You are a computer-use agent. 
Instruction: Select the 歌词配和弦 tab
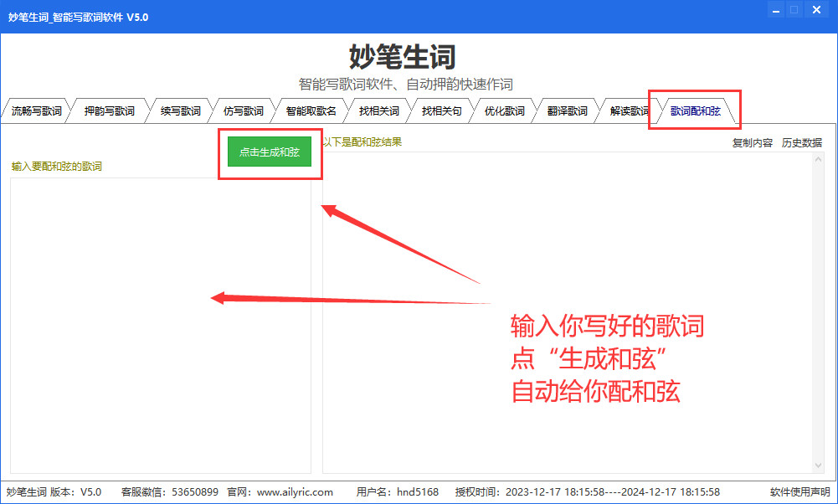696,111
